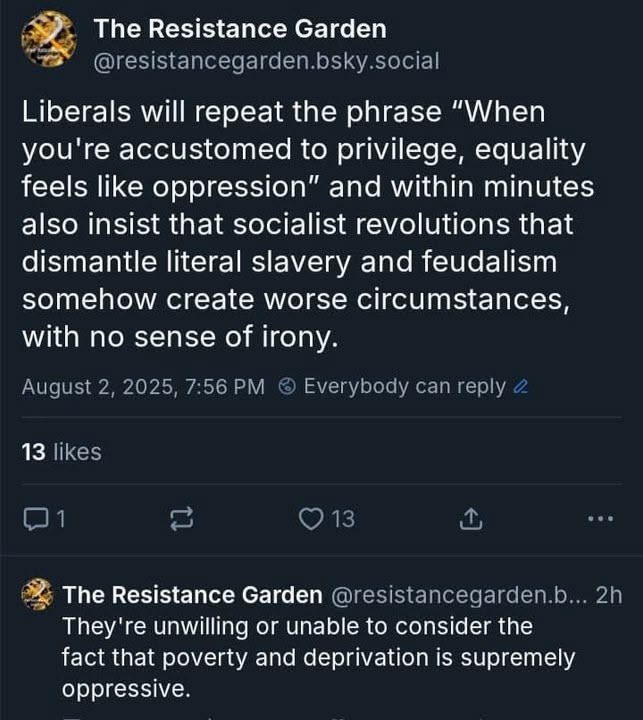
Task: Click the reply's author name in thread
Action: point(192,595)
